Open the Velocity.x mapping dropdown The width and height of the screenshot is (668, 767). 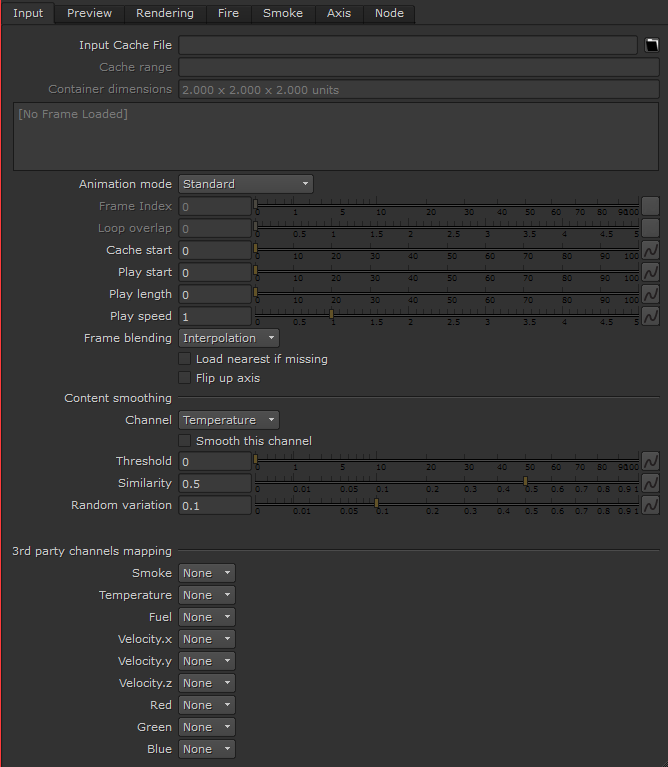207,639
